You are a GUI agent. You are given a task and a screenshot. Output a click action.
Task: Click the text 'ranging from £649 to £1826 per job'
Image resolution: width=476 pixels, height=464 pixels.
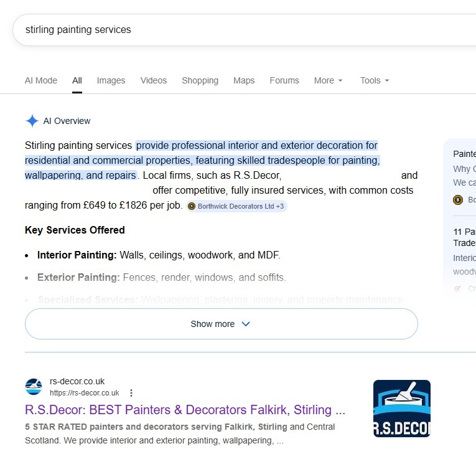point(103,206)
